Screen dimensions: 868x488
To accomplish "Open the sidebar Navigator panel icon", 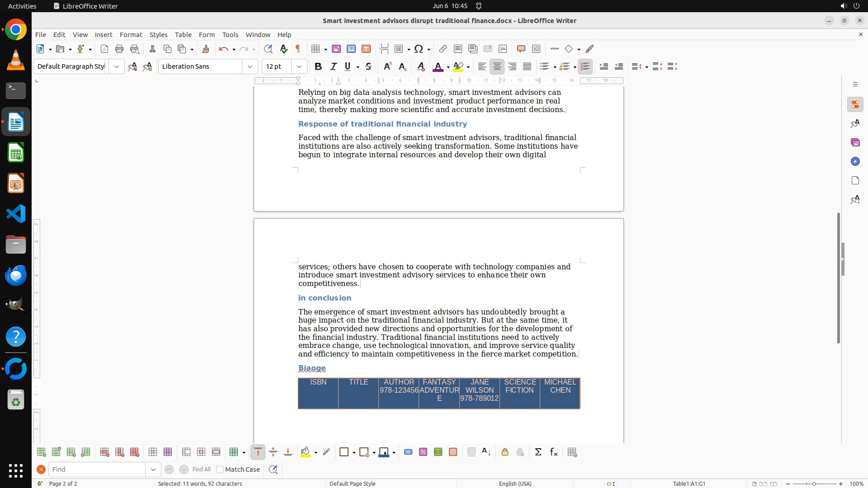I will point(855,161).
